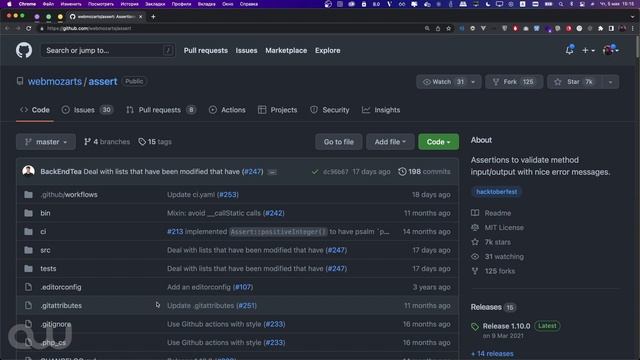Switch to the repository Issues tab
Screen dimensions: 640x360
87,110
